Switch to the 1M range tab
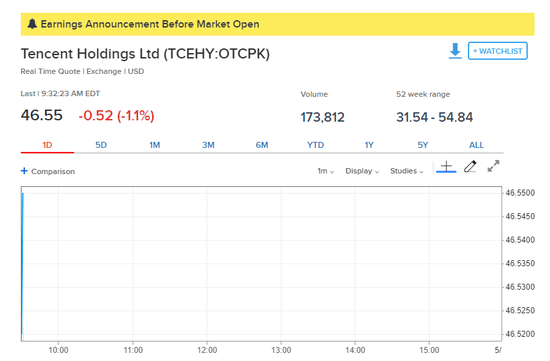The width and height of the screenshot is (550, 361). [155, 145]
